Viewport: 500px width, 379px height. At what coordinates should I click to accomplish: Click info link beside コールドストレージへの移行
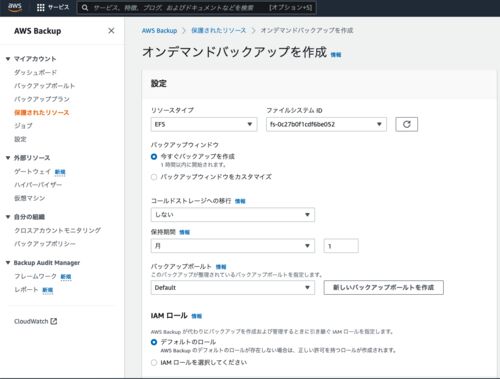tap(240, 201)
